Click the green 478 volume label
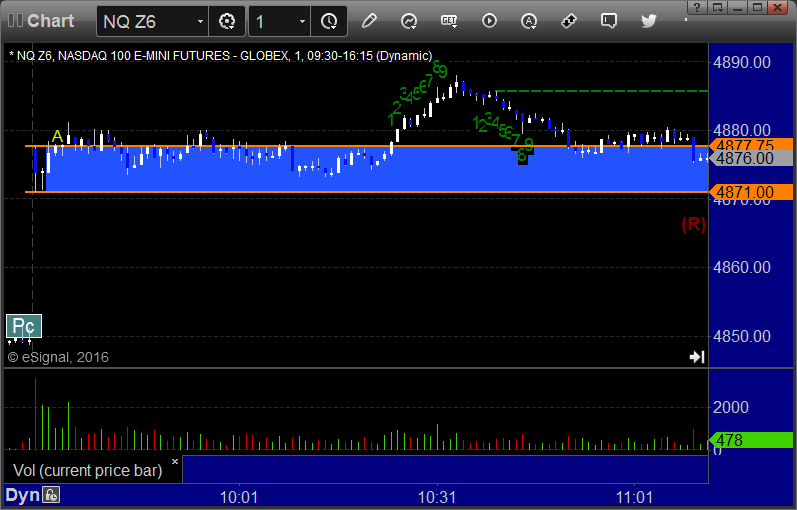This screenshot has width=797, height=510. [751, 440]
